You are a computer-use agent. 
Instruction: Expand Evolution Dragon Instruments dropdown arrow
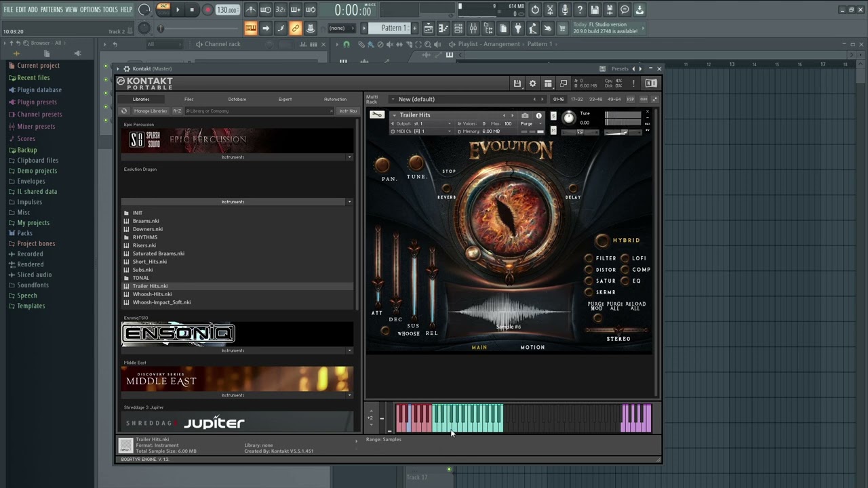349,202
